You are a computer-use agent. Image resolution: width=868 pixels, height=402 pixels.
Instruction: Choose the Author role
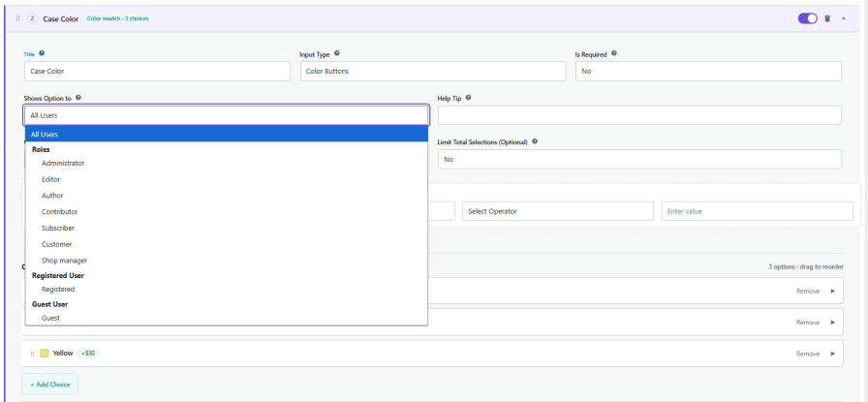(x=227, y=196)
